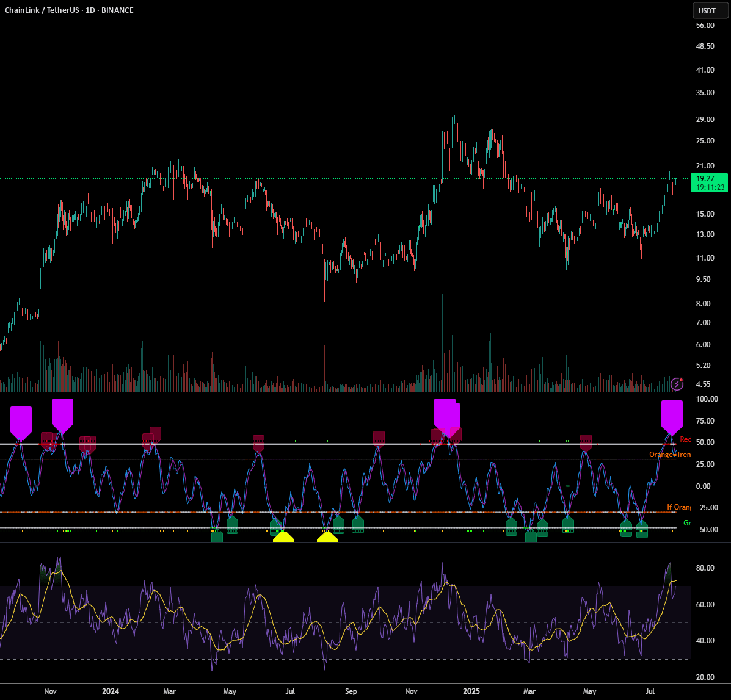Click the 15.00 price axis label
This screenshot has width=731, height=700.
click(705, 214)
